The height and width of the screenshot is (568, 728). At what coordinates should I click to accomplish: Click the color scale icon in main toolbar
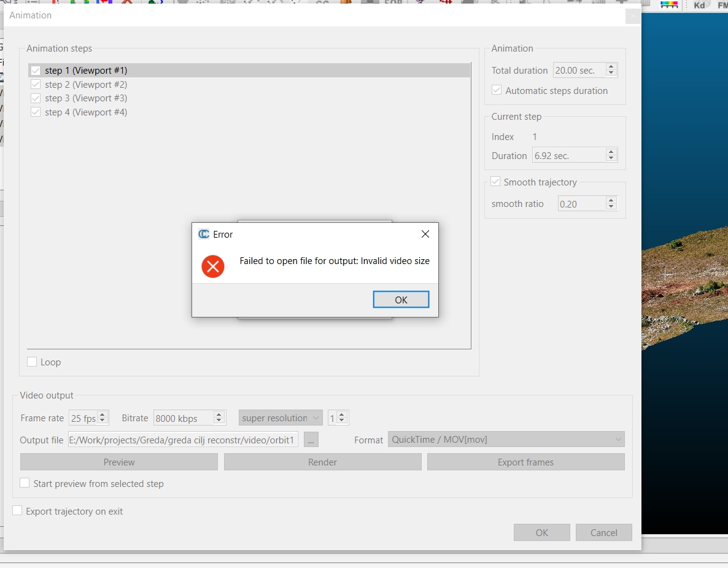click(669, 5)
